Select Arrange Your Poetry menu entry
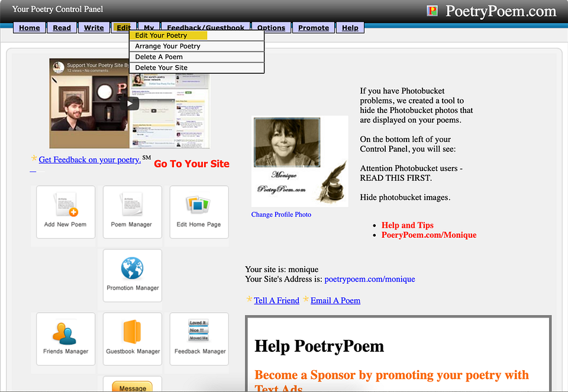Screen dimensions: 568x392 click(196, 46)
